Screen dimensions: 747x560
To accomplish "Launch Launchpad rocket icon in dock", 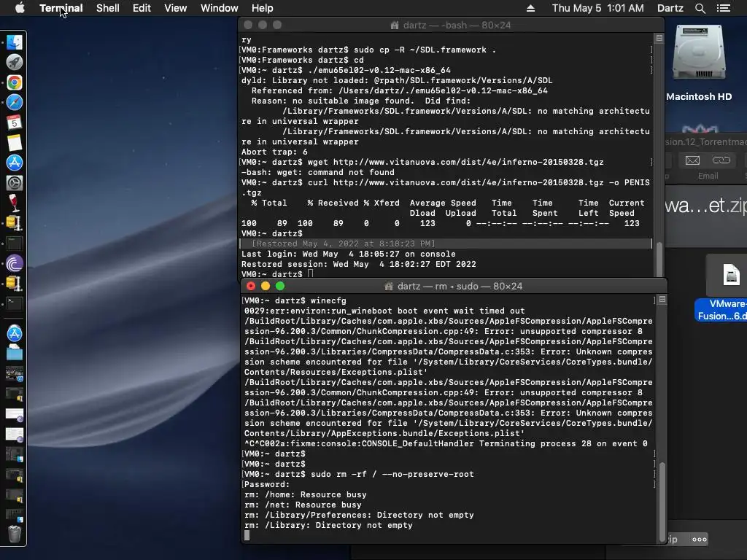I will [x=15, y=63].
